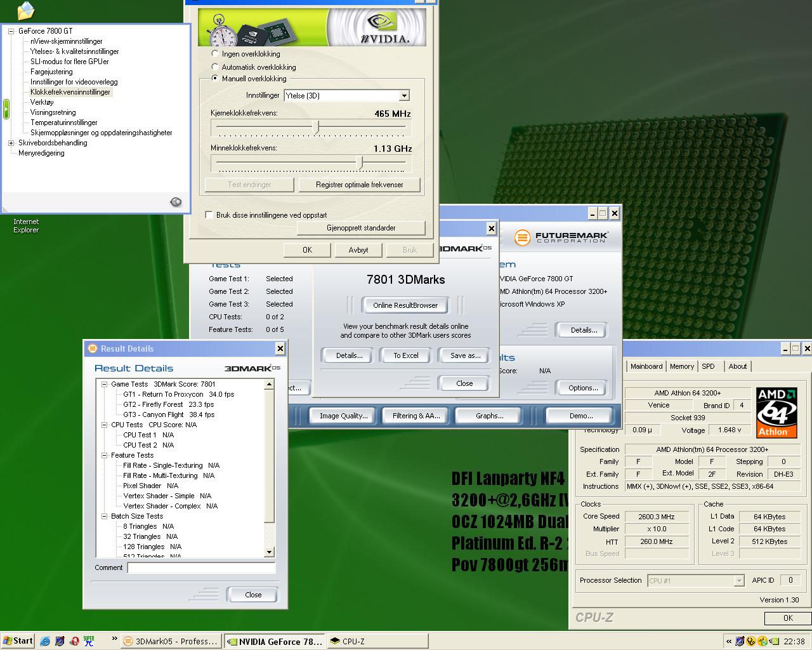Open the Innstillinger Ytelse (3D) dropdown
The width and height of the screenshot is (812, 650).
tap(404, 96)
